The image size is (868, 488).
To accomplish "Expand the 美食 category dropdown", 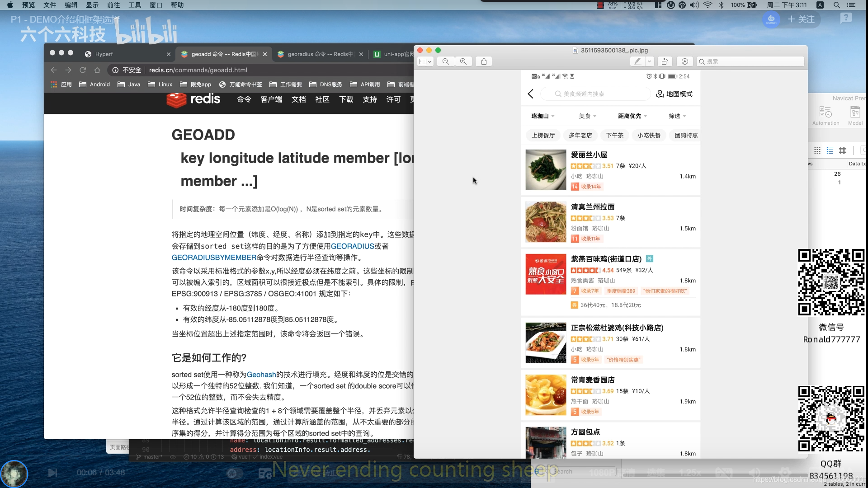I will (586, 116).
